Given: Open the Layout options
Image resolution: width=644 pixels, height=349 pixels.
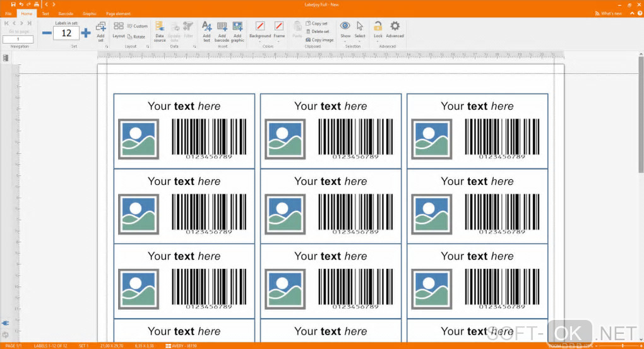Looking at the screenshot, I should [119, 30].
